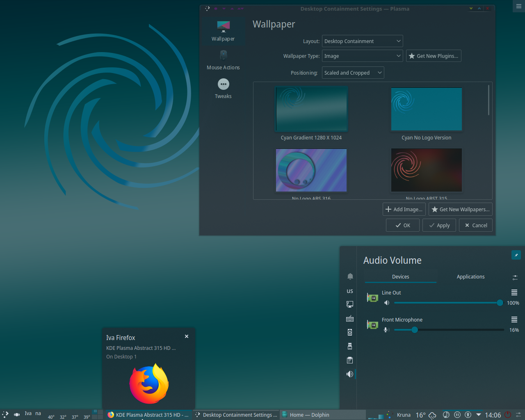Image resolution: width=525 pixels, height=420 pixels.
Task: Click the Front Microphone volume slider handle
Action: pyautogui.click(x=415, y=330)
